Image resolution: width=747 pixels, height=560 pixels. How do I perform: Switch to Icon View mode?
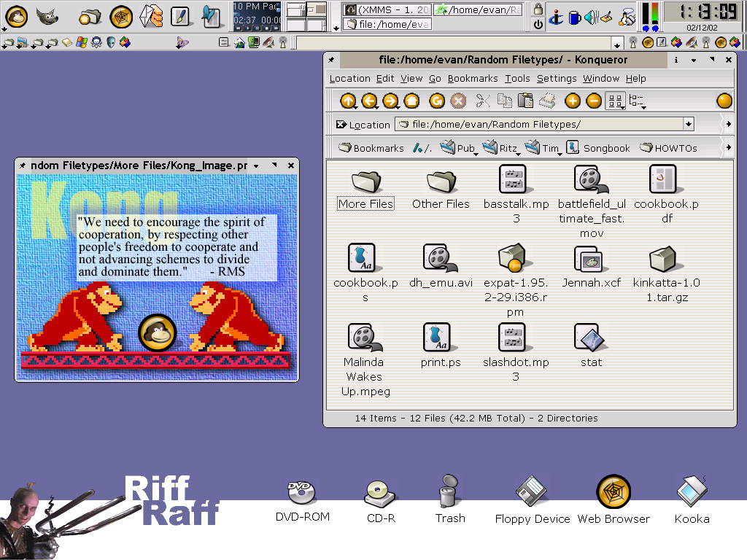[x=616, y=101]
